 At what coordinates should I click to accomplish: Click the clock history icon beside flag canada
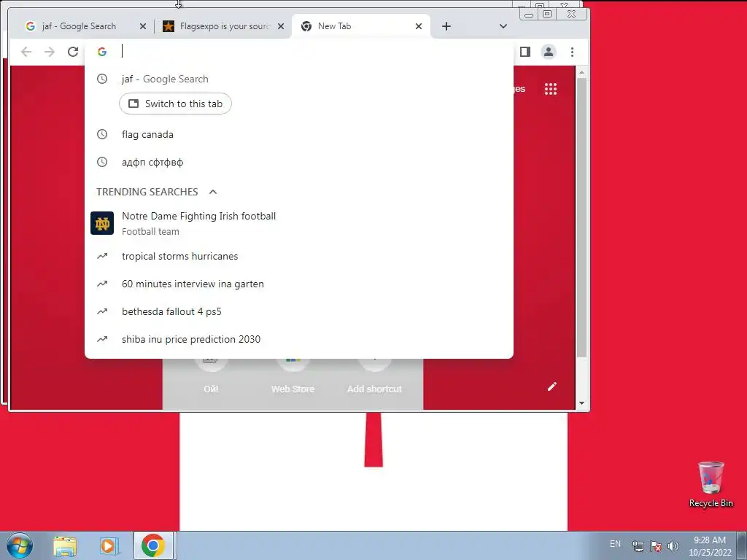click(102, 134)
